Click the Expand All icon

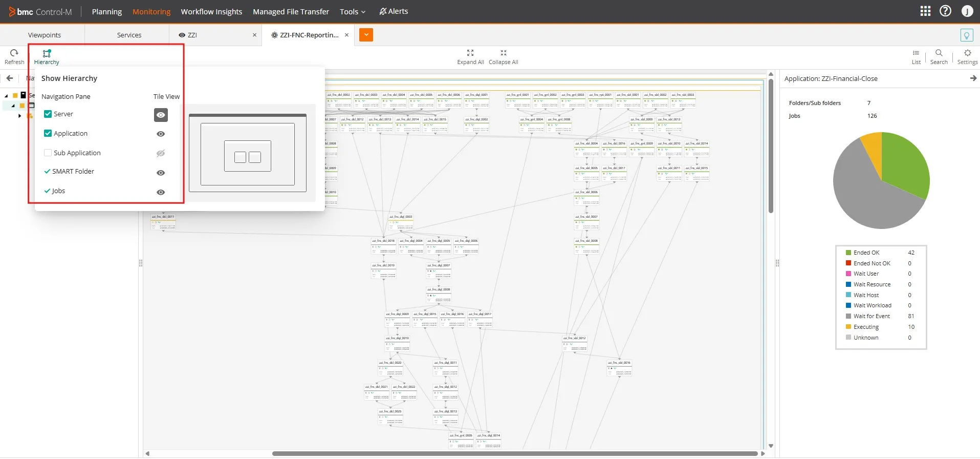470,53
